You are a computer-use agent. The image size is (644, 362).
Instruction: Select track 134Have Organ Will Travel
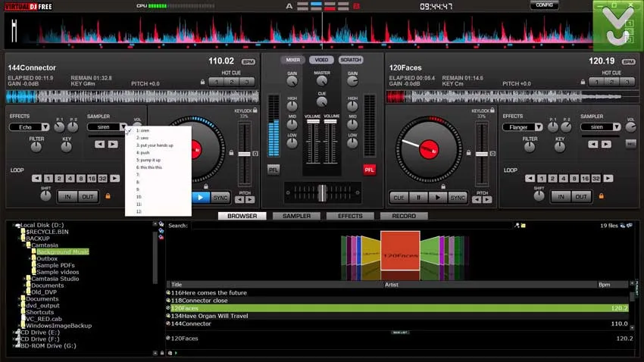click(209, 316)
